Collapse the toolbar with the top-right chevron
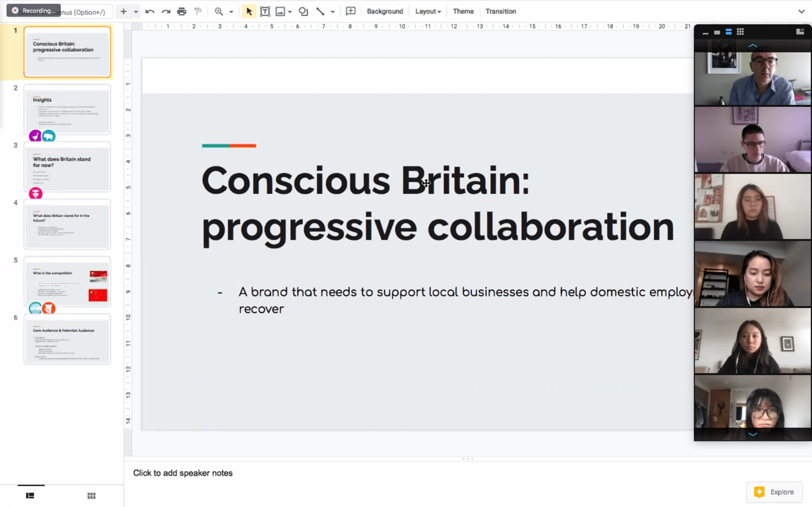 [801, 12]
